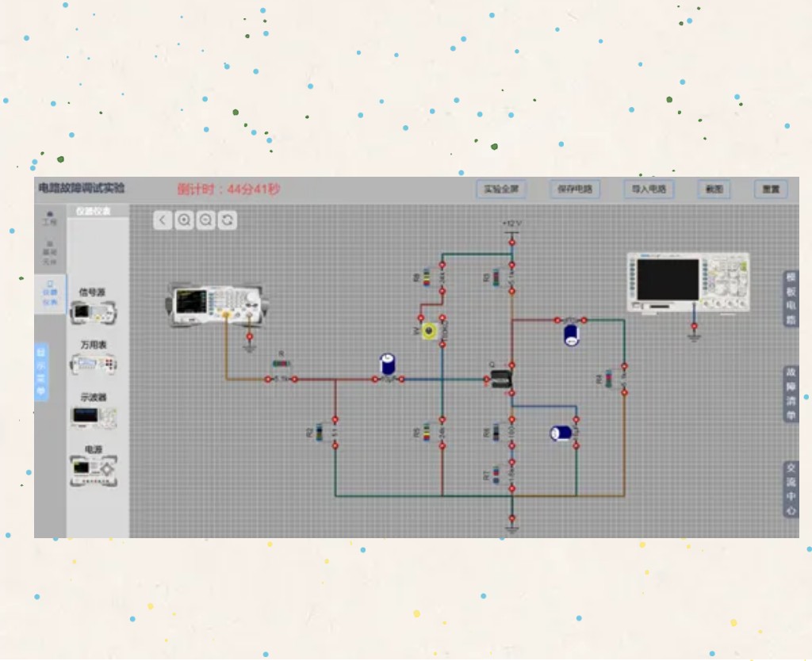Image resolution: width=812 pixels, height=661 pixels.
Task: Switch to the 基础元件 sidebar tab
Action: [50, 252]
